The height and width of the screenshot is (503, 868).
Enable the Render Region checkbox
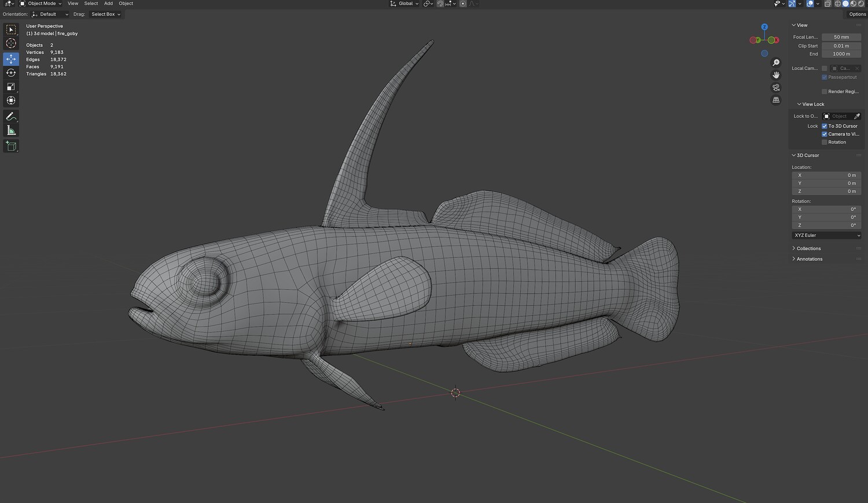(x=825, y=91)
